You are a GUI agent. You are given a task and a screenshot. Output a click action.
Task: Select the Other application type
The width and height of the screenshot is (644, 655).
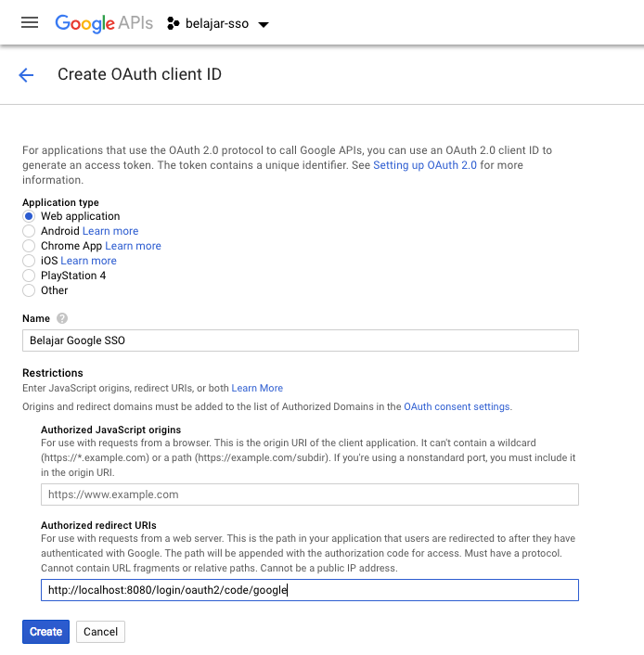click(29, 290)
